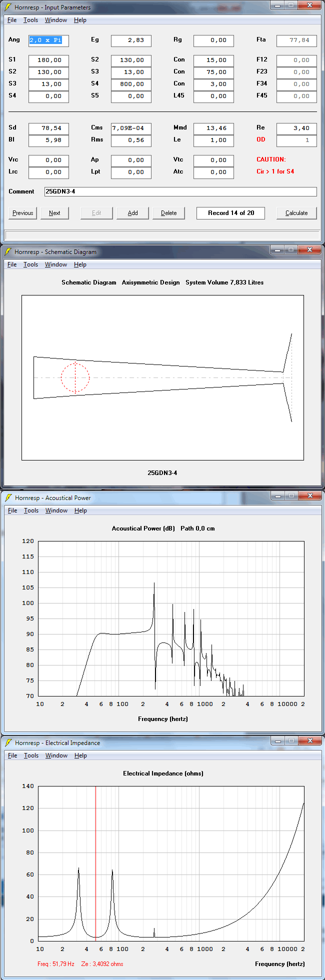The width and height of the screenshot is (325, 980).
Task: Open File menu in Schematic Diagram window
Action: 12,264
